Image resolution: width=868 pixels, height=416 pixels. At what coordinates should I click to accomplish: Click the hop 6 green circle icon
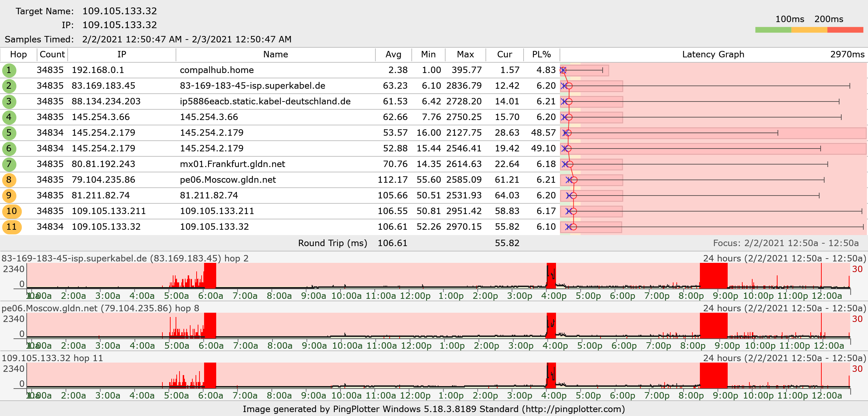9,149
